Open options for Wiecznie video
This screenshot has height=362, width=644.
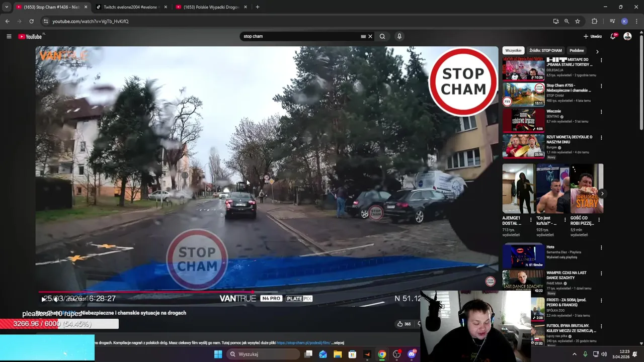601,112
